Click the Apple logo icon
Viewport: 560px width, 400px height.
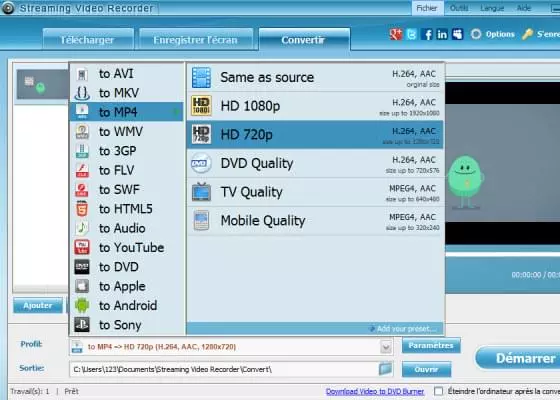tap(82, 286)
